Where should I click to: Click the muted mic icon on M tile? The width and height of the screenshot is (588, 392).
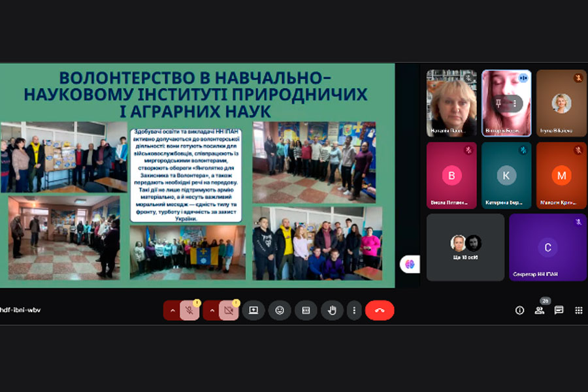[578, 150]
